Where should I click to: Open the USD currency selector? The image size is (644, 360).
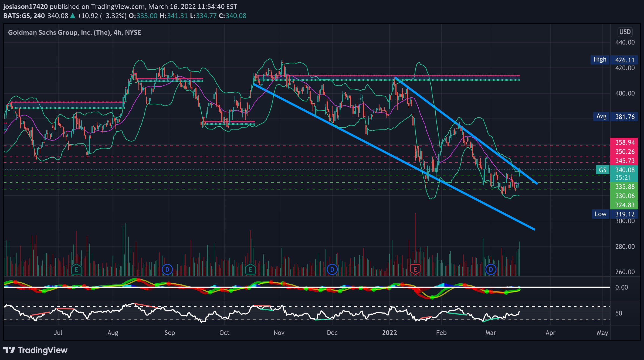click(625, 32)
